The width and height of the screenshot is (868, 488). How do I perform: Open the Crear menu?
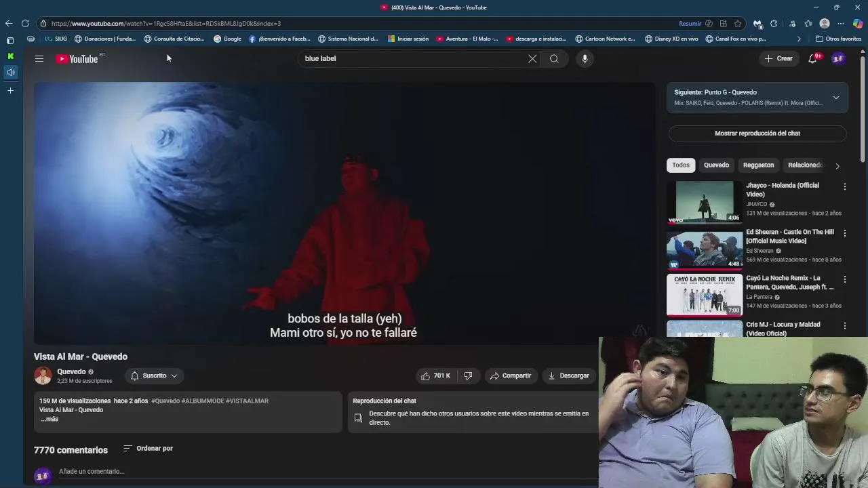778,59
